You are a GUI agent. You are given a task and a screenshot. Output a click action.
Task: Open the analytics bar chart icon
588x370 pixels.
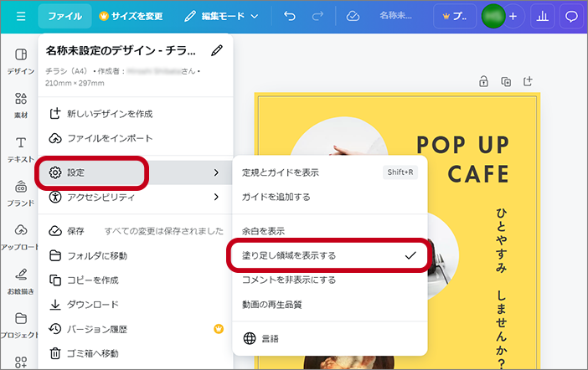(542, 16)
